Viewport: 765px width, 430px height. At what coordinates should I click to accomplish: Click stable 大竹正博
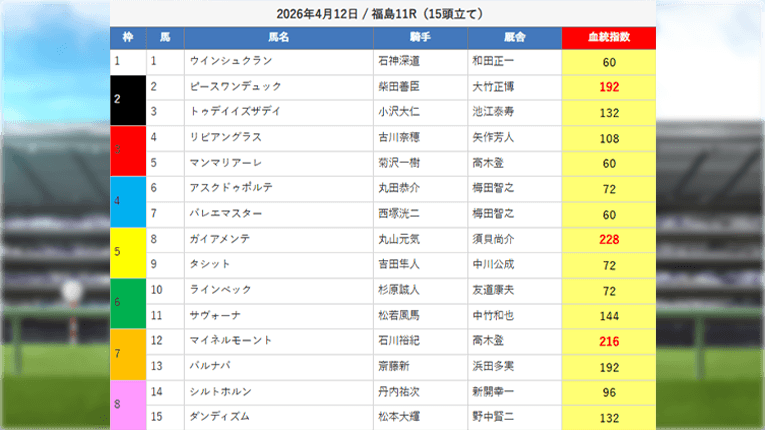point(493,86)
